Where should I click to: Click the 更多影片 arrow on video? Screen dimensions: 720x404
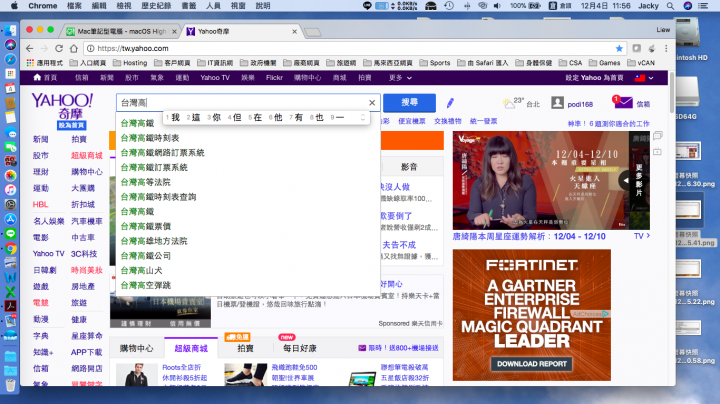625,180
